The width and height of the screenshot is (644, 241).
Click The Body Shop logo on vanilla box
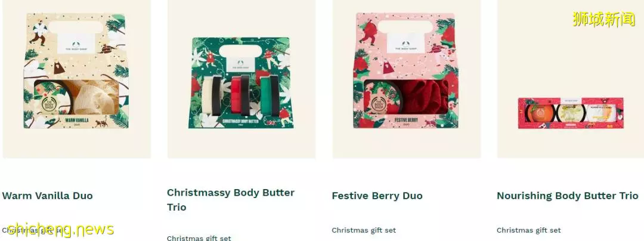click(76, 44)
